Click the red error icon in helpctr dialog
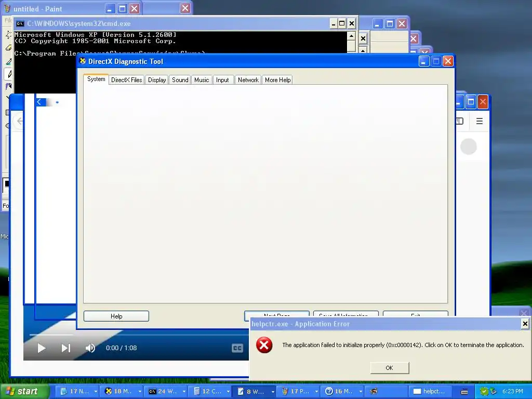532x399 pixels. coord(264,345)
